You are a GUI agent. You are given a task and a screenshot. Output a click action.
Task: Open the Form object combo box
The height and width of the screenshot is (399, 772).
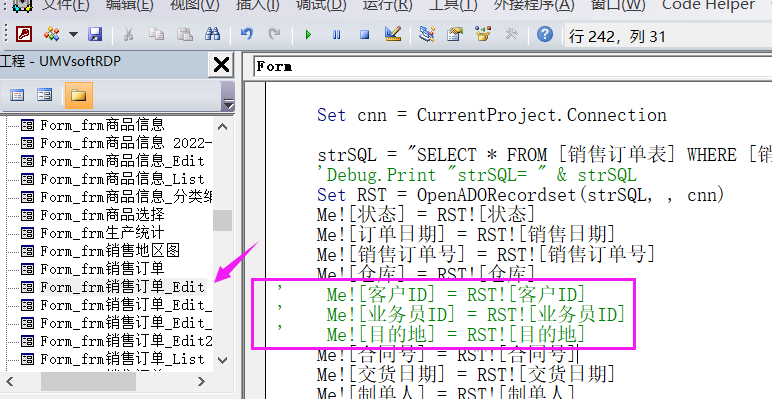click(513, 66)
